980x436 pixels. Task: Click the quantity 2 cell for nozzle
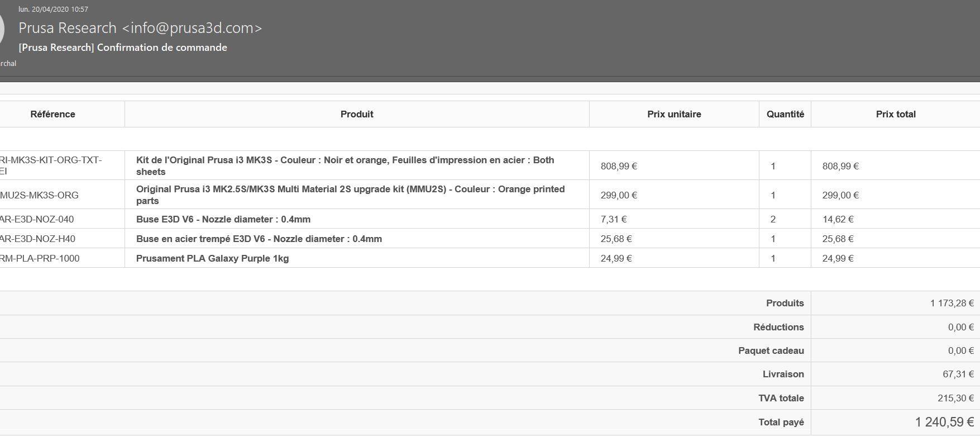[785, 219]
